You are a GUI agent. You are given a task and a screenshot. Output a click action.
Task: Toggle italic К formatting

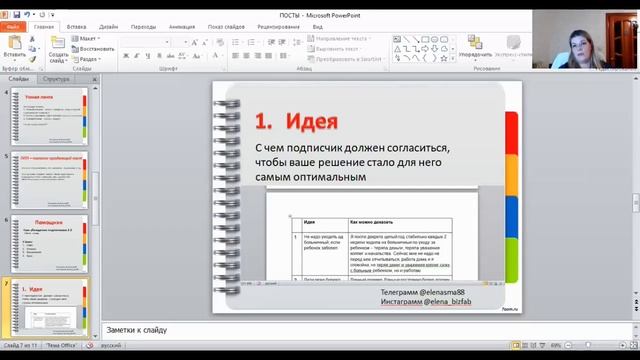(137, 56)
